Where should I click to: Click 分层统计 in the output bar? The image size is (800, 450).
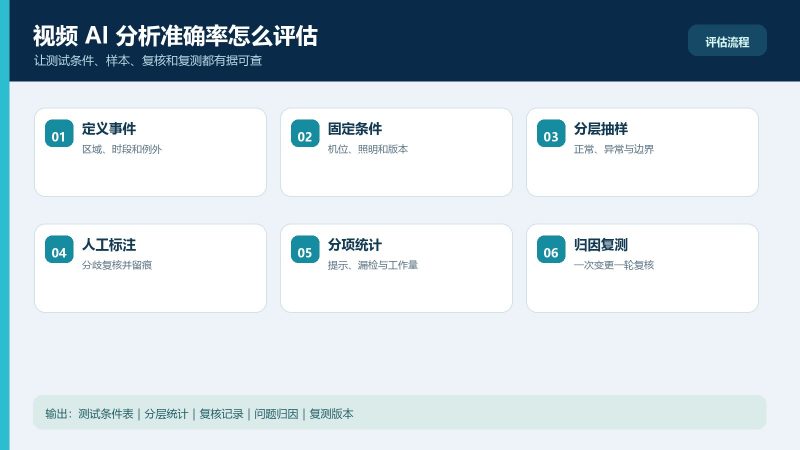point(166,414)
